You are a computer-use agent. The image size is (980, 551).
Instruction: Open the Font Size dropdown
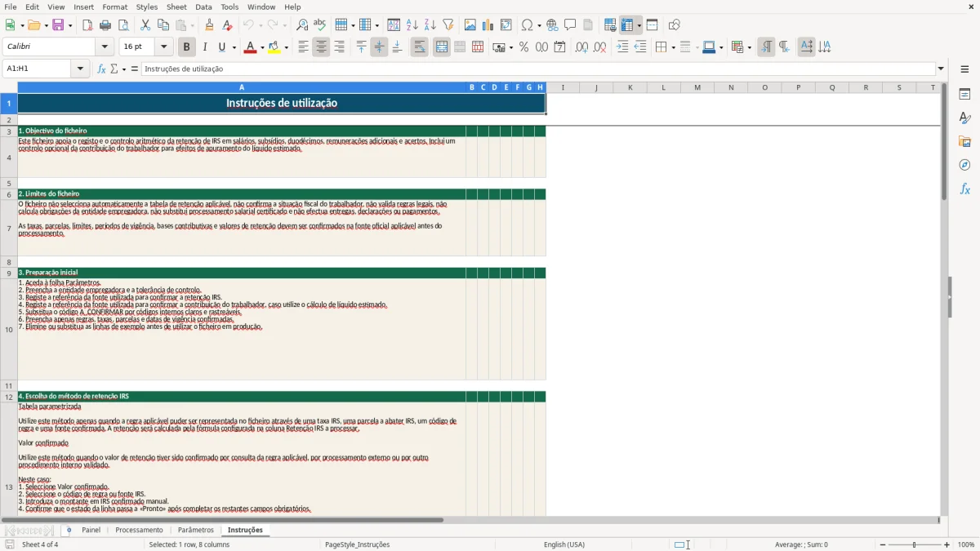point(164,47)
